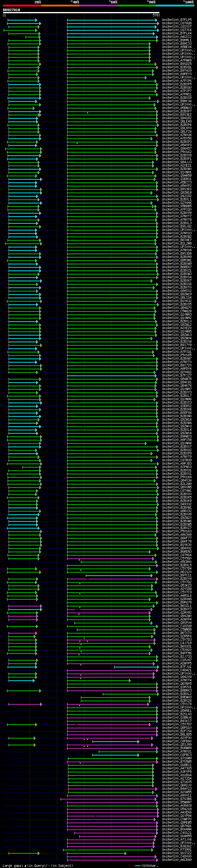
Task: Select hit label UniRef100_B9HC33
Action: (x=177, y=43)
